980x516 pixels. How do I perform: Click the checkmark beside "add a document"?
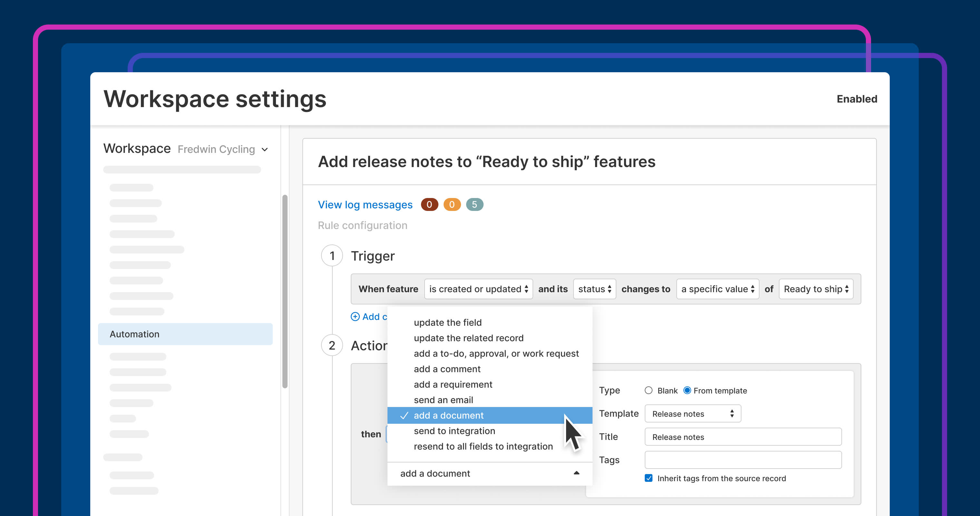pyautogui.click(x=404, y=415)
